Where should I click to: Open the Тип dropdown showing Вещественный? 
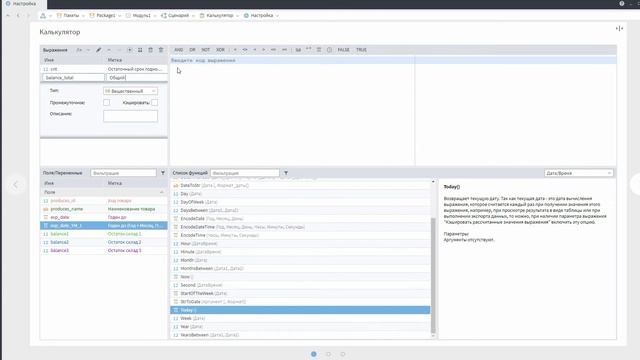click(130, 91)
